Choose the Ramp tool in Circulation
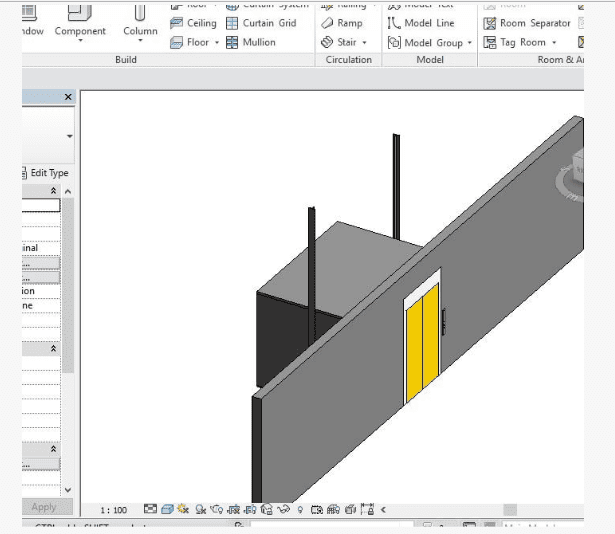This screenshot has width=615, height=534. 342,23
